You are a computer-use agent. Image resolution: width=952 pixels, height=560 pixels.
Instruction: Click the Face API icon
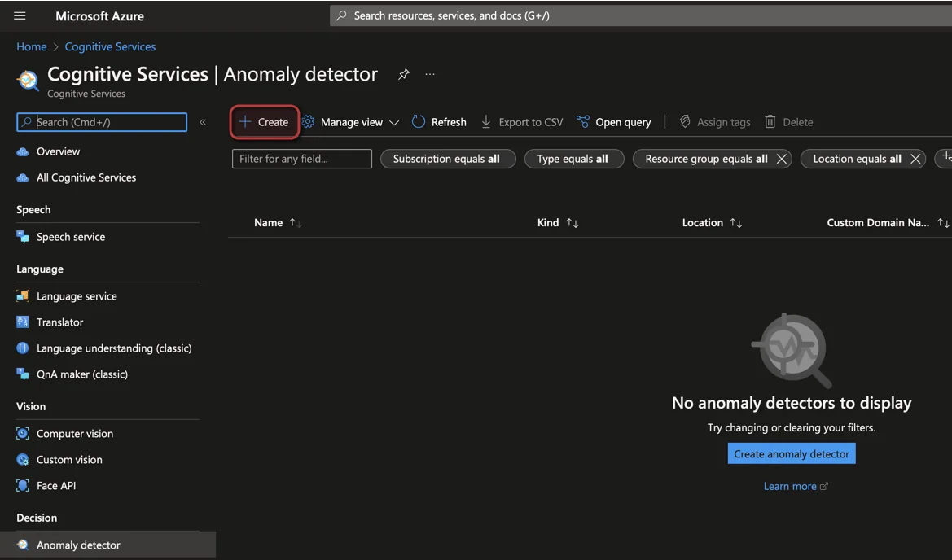click(23, 485)
